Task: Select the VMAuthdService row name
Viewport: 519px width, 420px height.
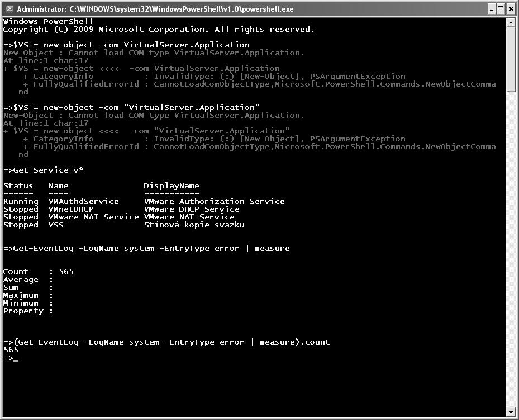Action: coord(83,201)
